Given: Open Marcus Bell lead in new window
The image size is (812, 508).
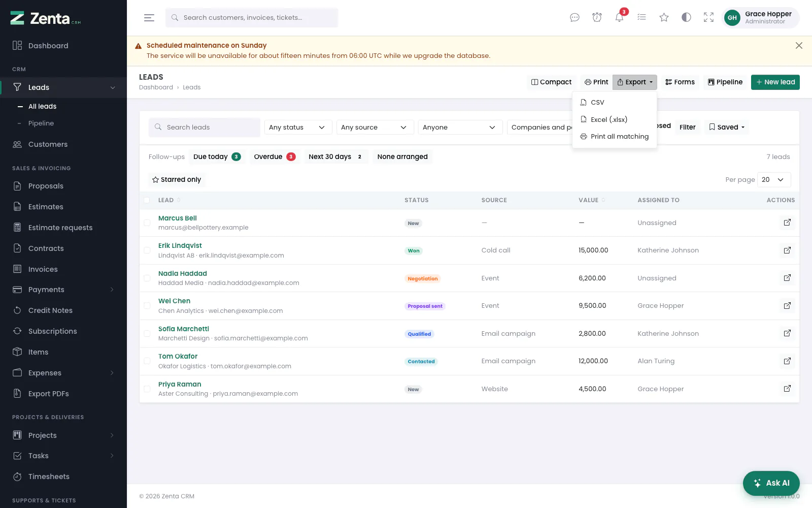Looking at the screenshot, I should [787, 223].
